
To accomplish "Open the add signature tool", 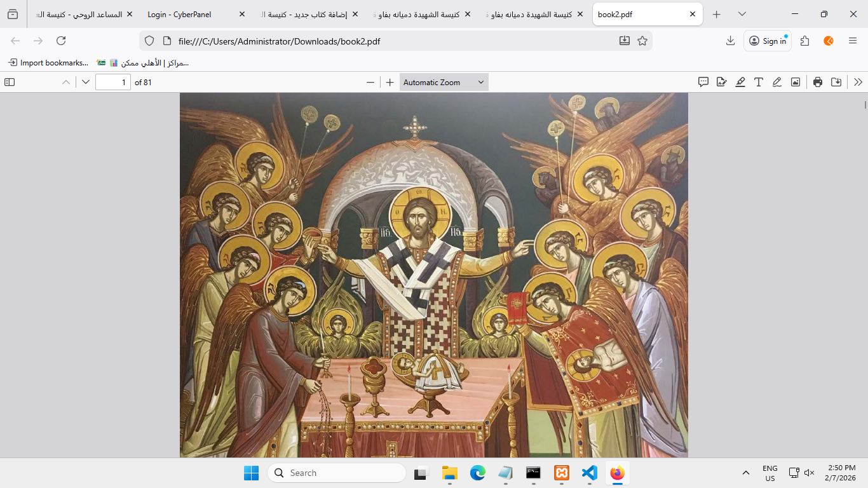I will 721,82.
